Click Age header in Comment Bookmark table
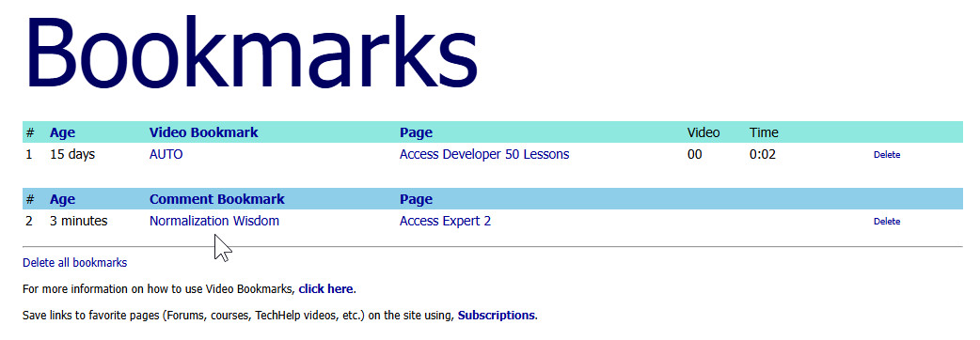The height and width of the screenshot is (340, 980). click(x=62, y=200)
